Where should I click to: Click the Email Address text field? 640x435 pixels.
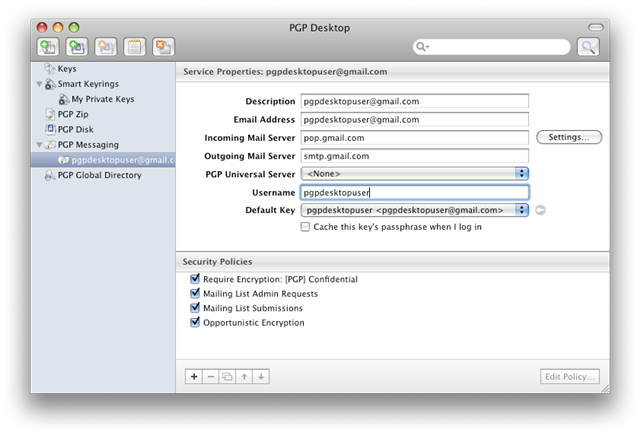click(x=415, y=120)
